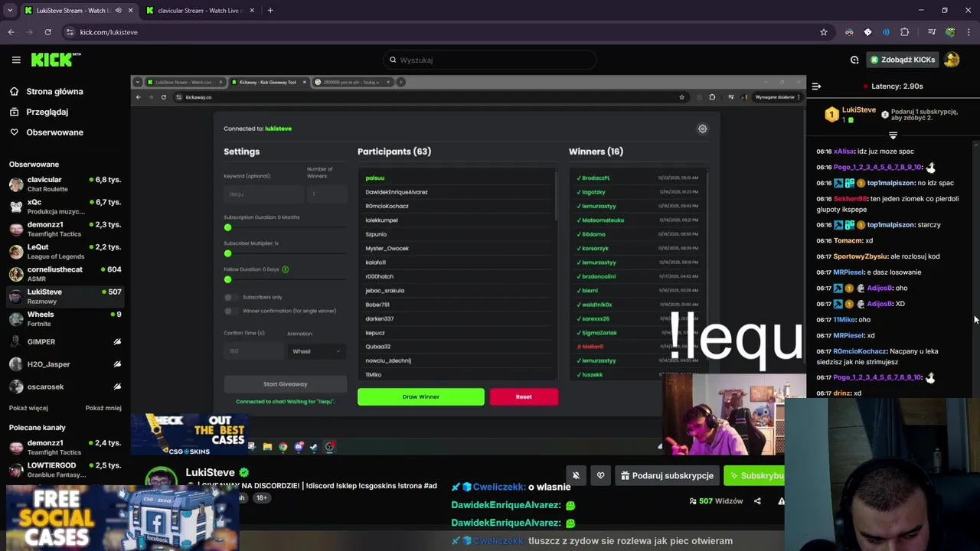Mute notifications with the bell icon
Image resolution: width=980 pixels, height=551 pixels.
[x=576, y=475]
